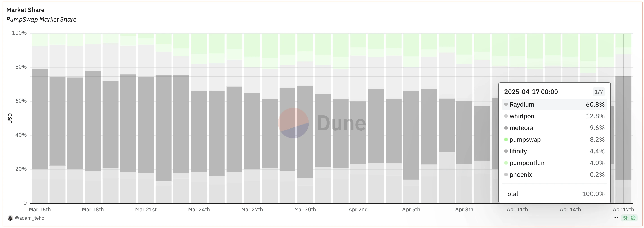Click the Mar 18th x-axis label
The height and width of the screenshot is (228, 644).
coord(93,210)
